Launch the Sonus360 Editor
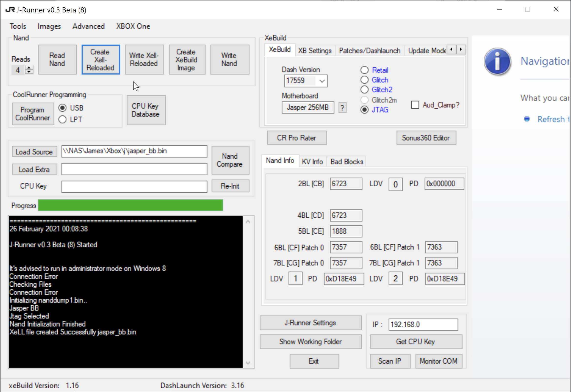 [426, 138]
